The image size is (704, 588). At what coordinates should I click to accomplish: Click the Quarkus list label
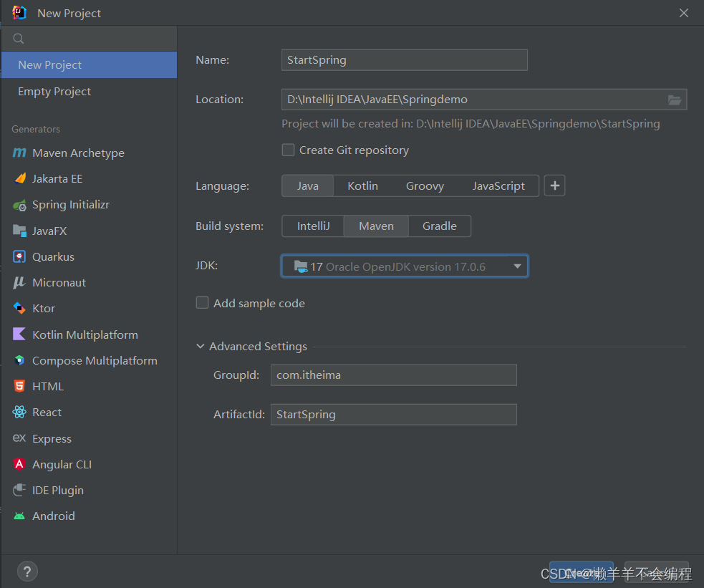point(54,256)
